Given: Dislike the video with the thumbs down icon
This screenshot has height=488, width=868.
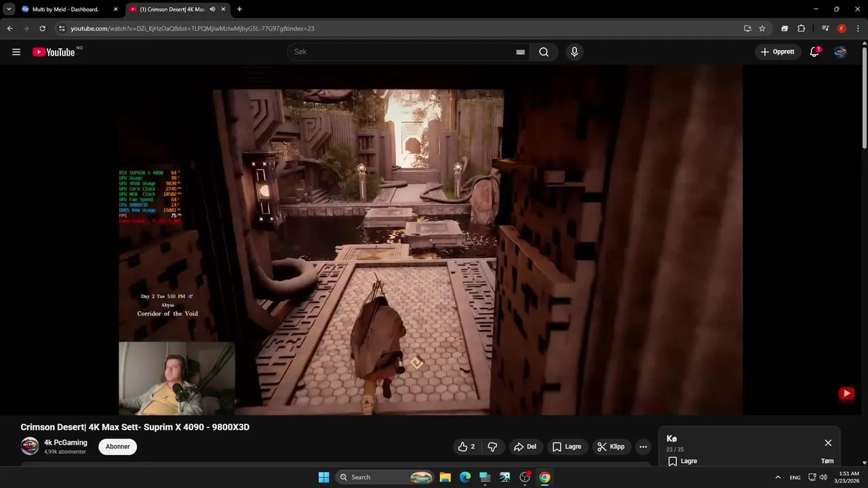Looking at the screenshot, I should [492, 447].
